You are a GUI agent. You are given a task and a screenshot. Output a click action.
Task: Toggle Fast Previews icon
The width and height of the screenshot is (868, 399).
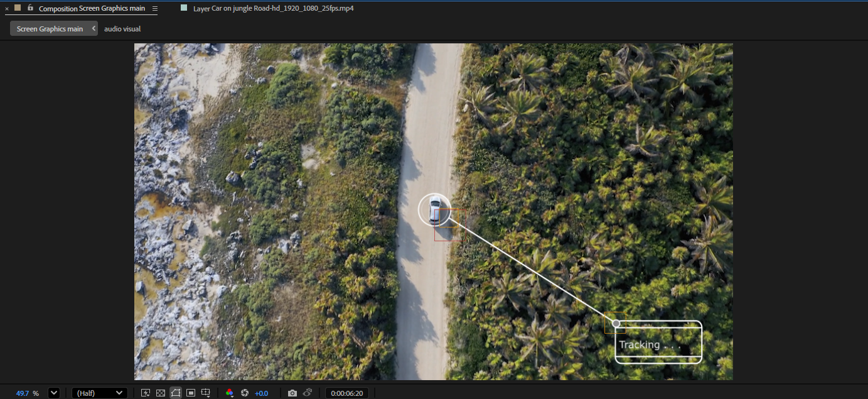click(x=146, y=393)
